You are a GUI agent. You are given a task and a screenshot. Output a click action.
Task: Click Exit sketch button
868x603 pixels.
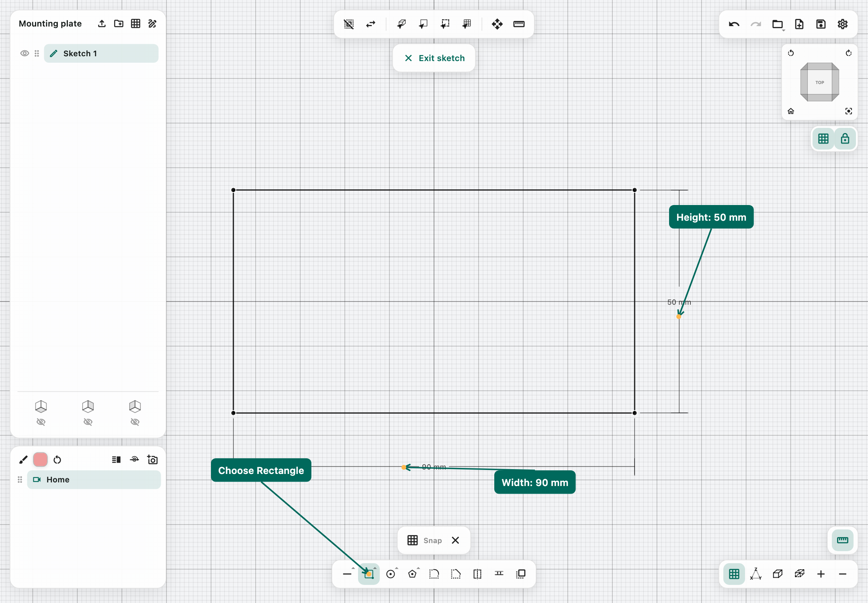click(434, 58)
